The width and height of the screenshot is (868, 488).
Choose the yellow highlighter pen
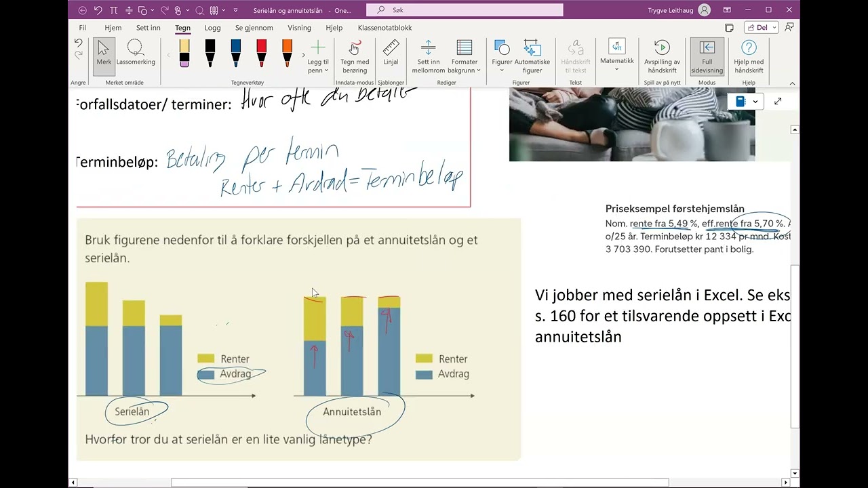[184, 52]
